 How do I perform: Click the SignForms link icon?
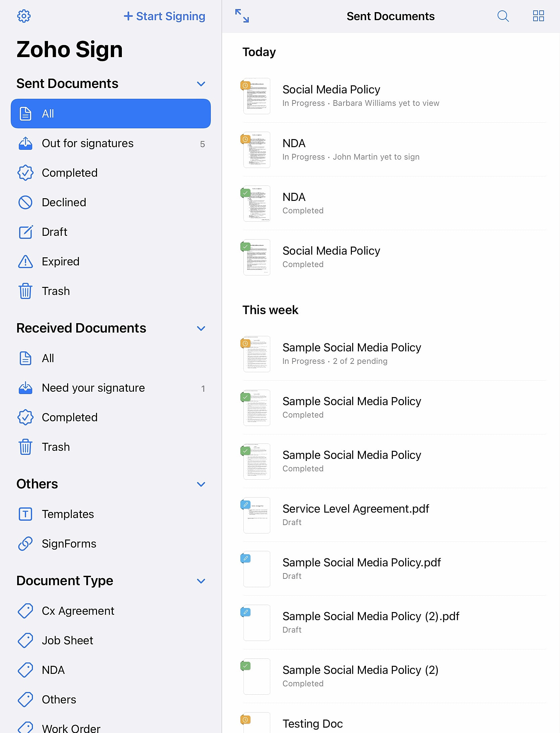[x=26, y=544]
